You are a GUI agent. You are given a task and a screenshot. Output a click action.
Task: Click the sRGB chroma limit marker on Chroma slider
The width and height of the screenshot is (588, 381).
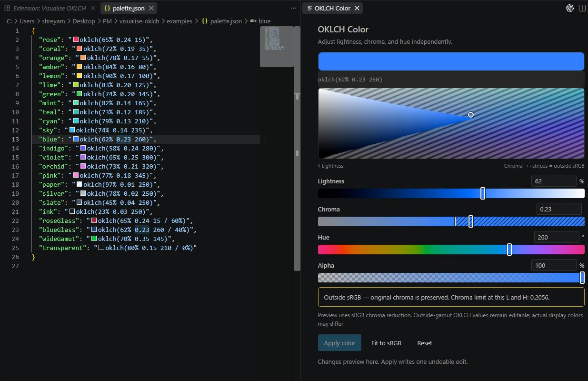455,221
